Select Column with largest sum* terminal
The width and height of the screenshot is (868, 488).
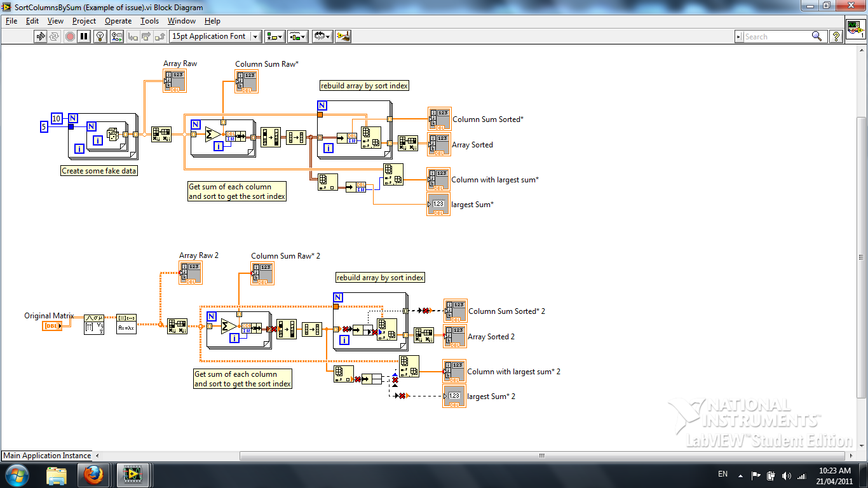(x=438, y=179)
